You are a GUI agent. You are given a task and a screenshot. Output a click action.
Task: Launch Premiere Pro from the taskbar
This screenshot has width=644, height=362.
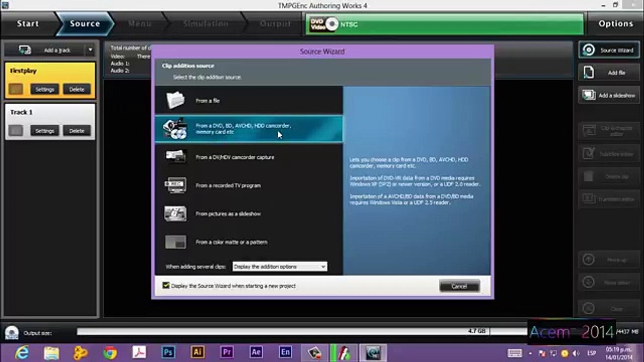tap(226, 352)
